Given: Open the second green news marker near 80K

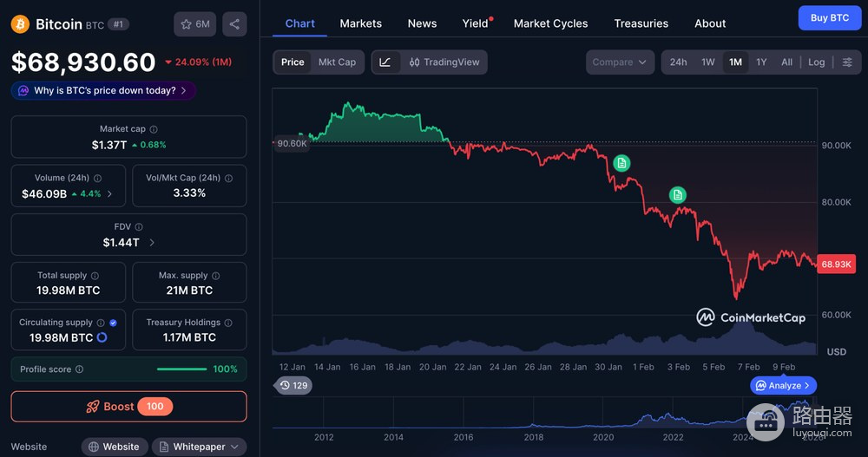Looking at the screenshot, I should point(678,195).
